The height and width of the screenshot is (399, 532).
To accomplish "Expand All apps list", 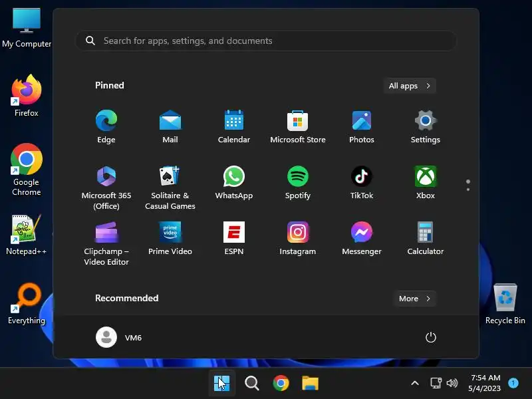I will pos(410,86).
